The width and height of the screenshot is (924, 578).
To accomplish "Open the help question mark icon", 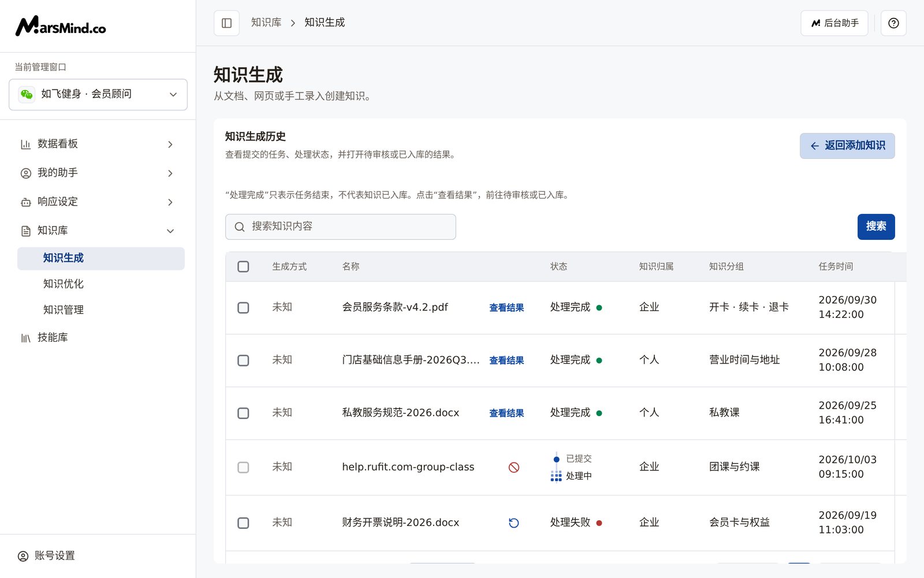I will (x=893, y=23).
